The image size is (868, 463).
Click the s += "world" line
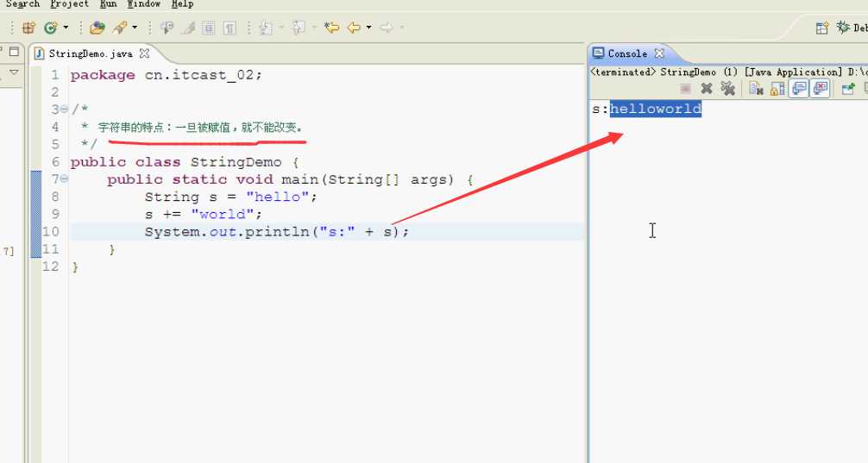point(203,214)
